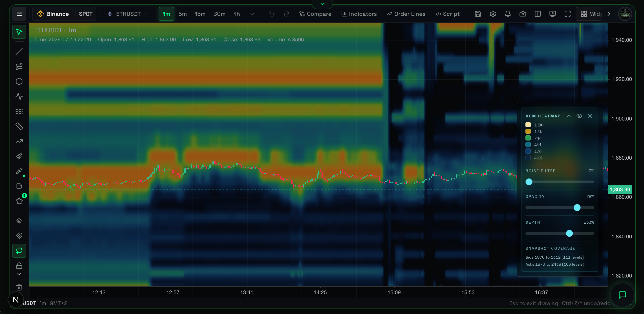Open chart settings gear
The width and height of the screenshot is (644, 314).
pyautogui.click(x=493, y=14)
